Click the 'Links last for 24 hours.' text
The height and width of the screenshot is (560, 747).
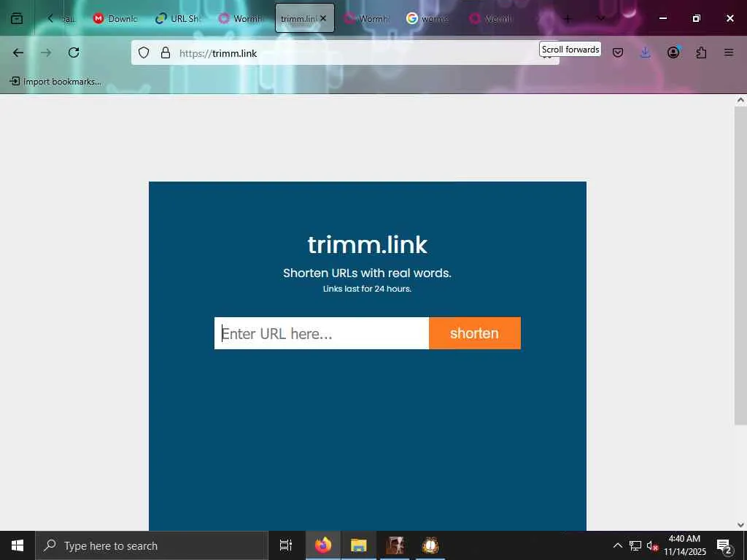tap(368, 289)
